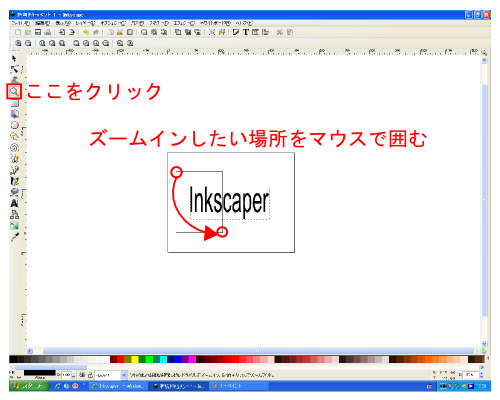Select the Ellipse tool
500x400 pixels.
pos(14,125)
